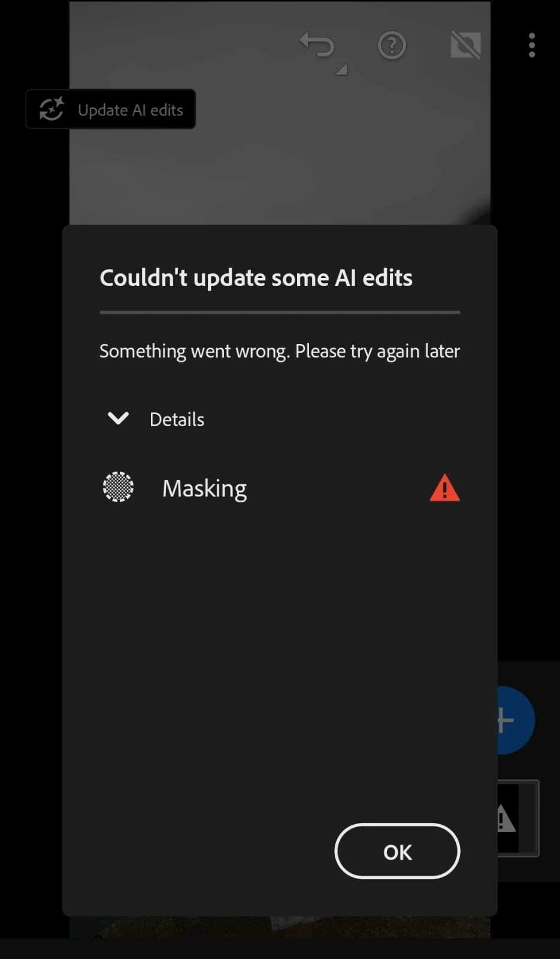Screen dimensions: 560x959
Task: Click the Update AI edits label
Action: [131, 110]
